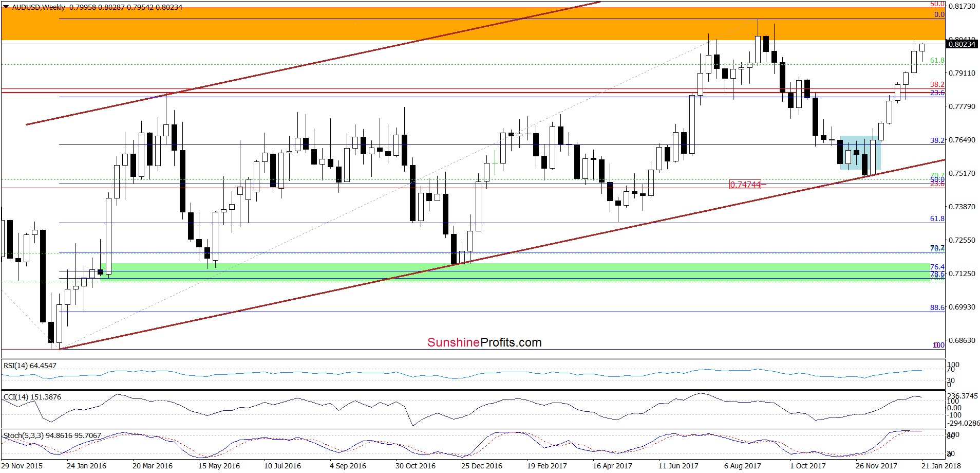980x473 pixels.
Task: Click the 0.81730 price axis label
Action: click(962, 6)
